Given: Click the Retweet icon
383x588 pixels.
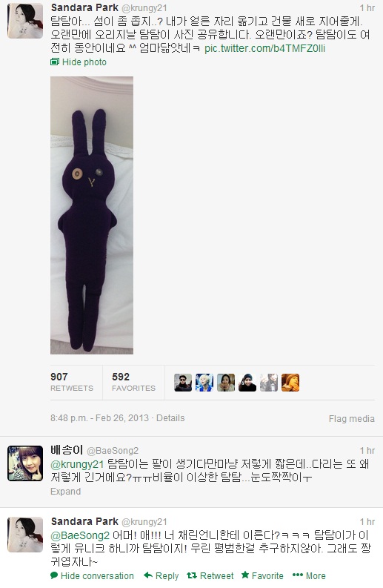Looking at the screenshot, I should pyautogui.click(x=191, y=575).
